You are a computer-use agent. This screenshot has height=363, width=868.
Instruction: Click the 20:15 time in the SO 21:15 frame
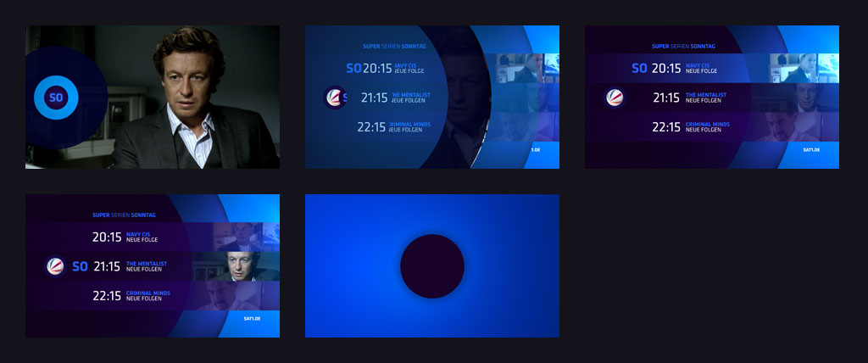tap(107, 237)
